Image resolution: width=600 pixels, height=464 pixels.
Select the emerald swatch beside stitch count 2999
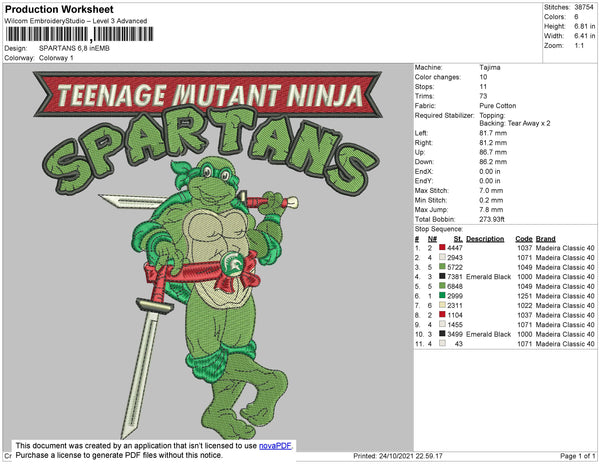coord(442,296)
